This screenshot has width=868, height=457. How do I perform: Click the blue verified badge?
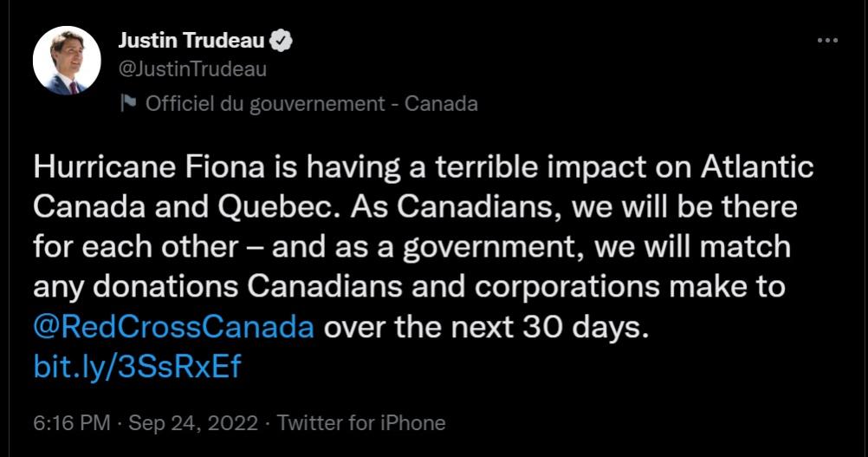click(283, 41)
